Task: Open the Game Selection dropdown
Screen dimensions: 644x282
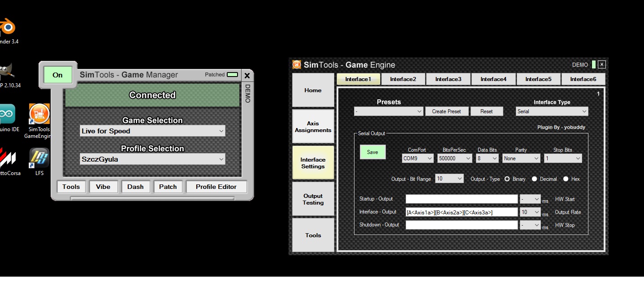Action: pyautogui.click(x=152, y=131)
